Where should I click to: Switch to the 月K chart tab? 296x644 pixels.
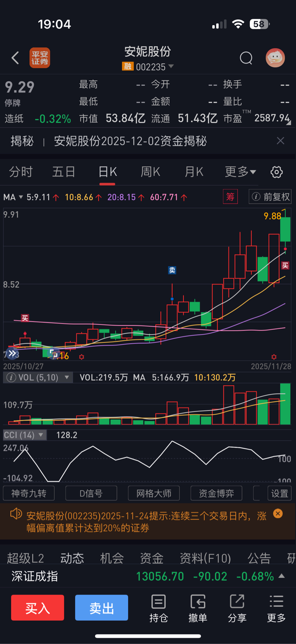(194, 172)
